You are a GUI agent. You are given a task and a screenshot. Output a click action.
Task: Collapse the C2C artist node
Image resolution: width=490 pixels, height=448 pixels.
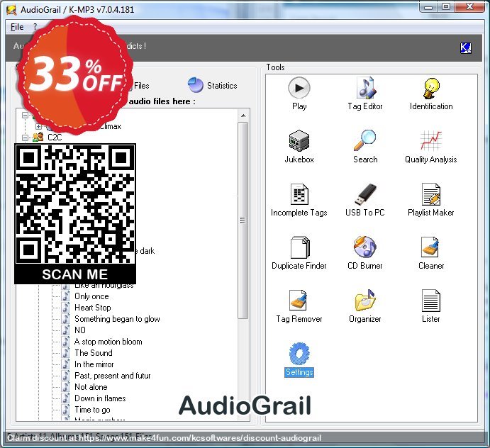pos(26,138)
